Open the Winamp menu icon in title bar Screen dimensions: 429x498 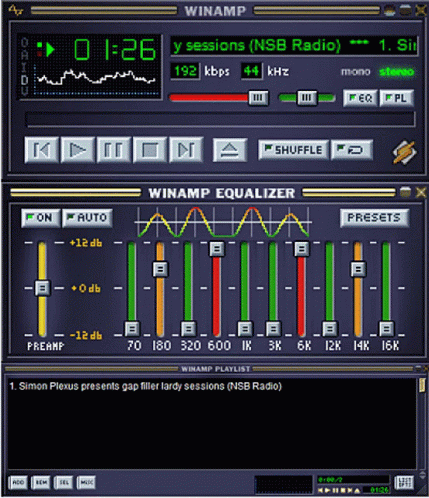click(x=16, y=11)
